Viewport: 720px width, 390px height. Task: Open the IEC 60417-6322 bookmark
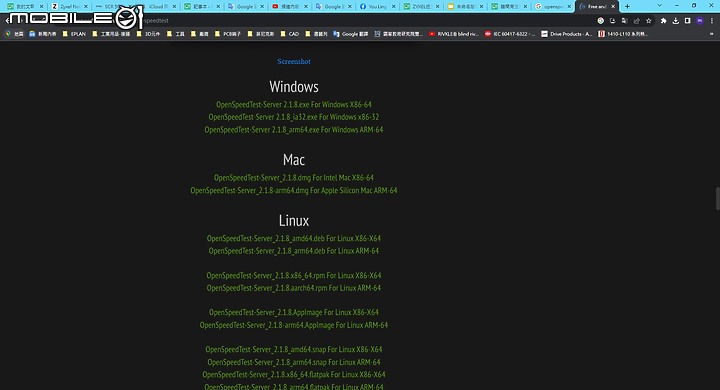(510, 34)
